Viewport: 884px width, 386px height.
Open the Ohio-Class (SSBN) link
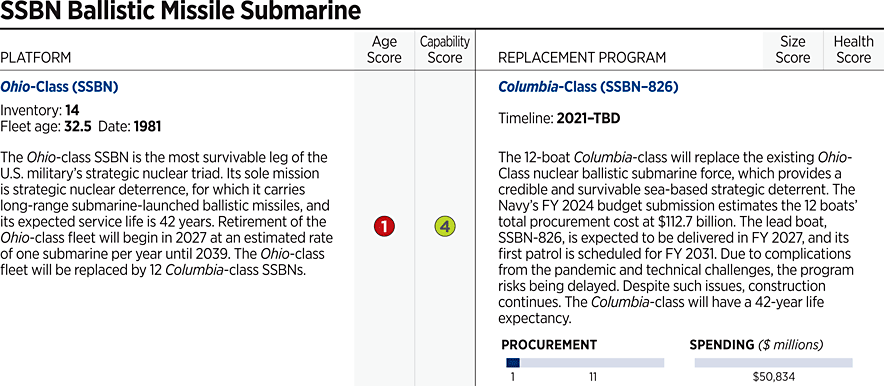[x=59, y=87]
